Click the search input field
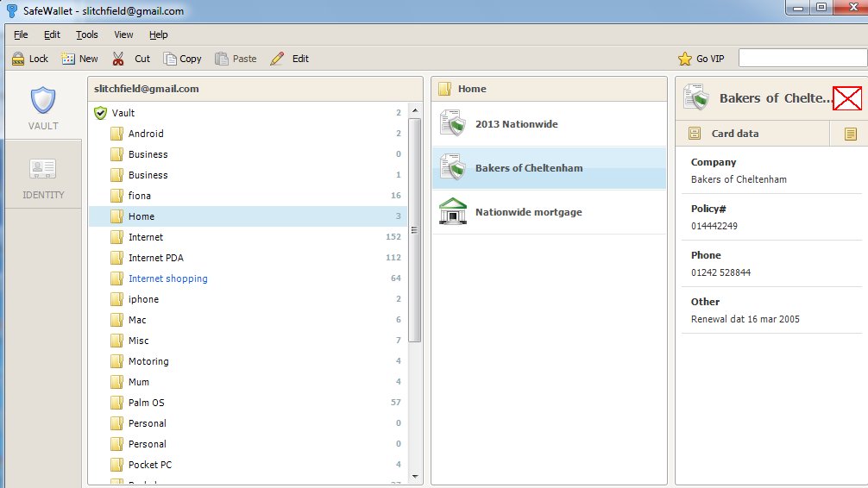The height and width of the screenshot is (488, 868). pos(802,58)
